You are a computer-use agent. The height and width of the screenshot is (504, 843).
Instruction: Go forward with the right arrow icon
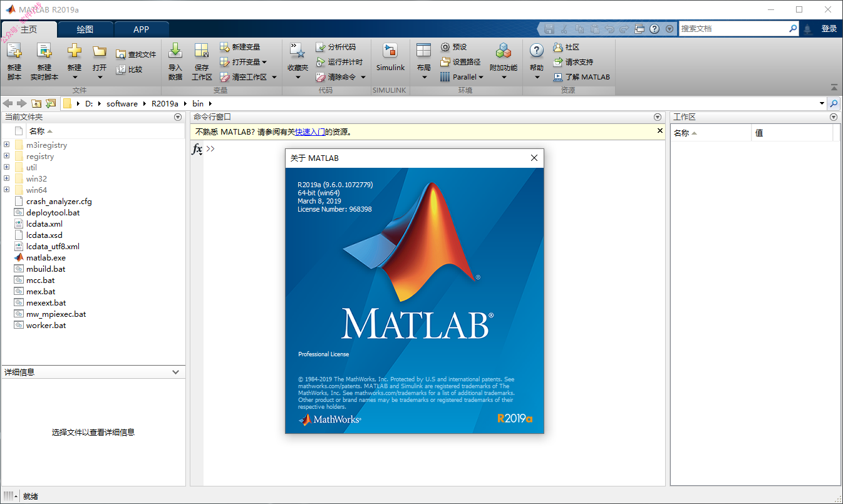(x=22, y=103)
